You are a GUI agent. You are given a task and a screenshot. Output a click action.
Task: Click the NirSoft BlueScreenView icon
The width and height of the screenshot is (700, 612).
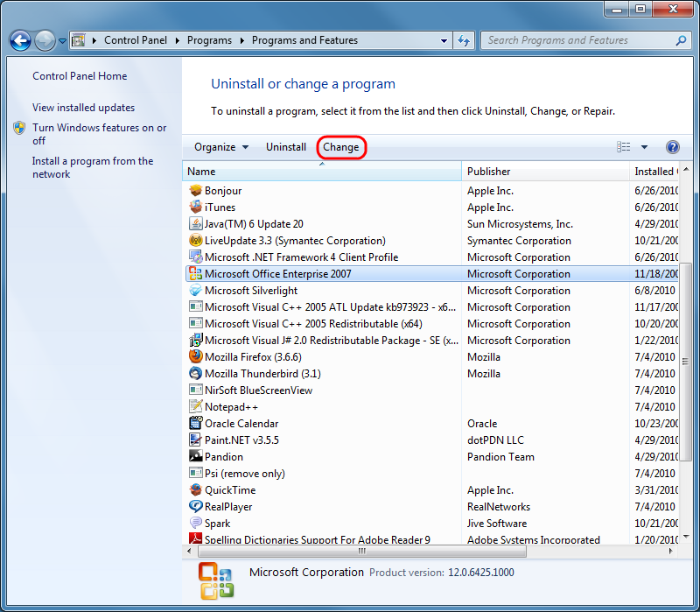[x=195, y=390]
